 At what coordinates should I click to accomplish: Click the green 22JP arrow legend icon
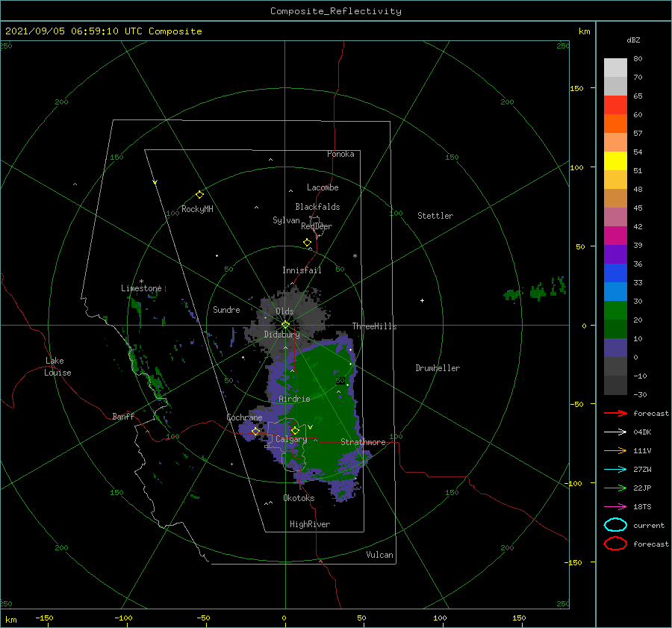click(x=615, y=488)
